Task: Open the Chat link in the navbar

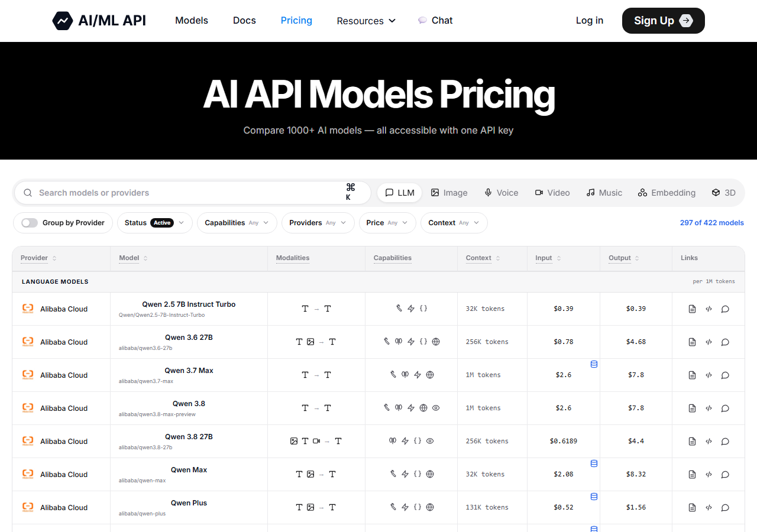Action: tap(435, 20)
